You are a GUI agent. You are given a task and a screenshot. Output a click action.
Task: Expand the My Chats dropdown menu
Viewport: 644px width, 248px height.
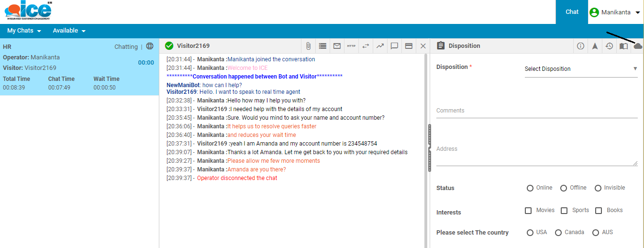pyautogui.click(x=24, y=31)
